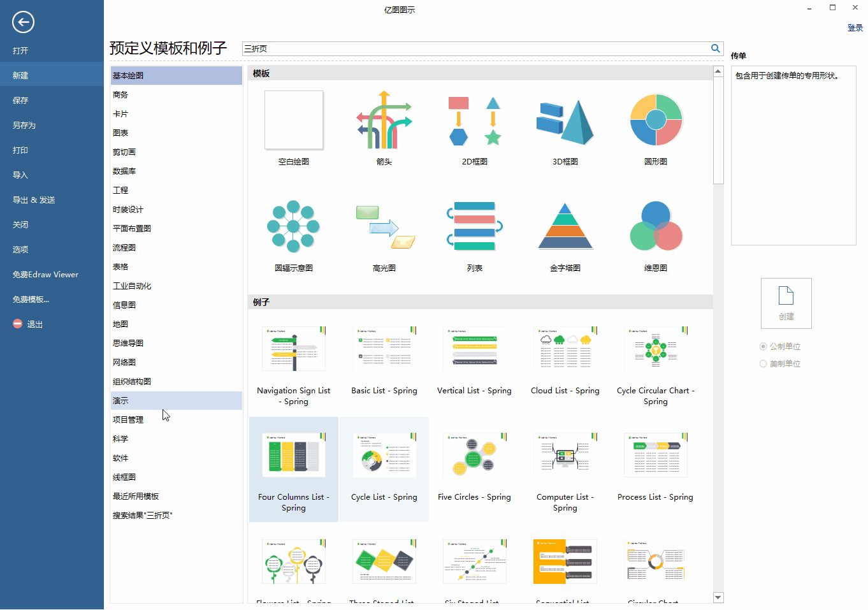Select the 圆形图 circular chart icon
This screenshot has width=868, height=610.
point(656,120)
